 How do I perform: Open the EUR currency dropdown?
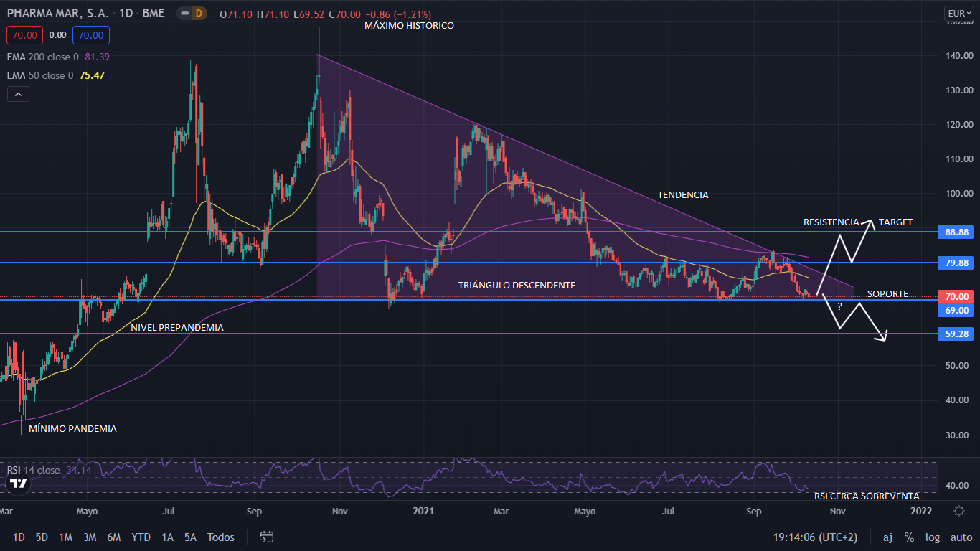pos(958,13)
